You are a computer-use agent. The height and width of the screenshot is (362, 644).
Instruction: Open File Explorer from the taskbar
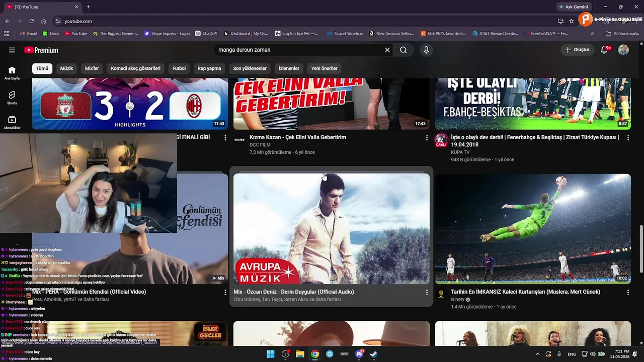[x=300, y=354]
